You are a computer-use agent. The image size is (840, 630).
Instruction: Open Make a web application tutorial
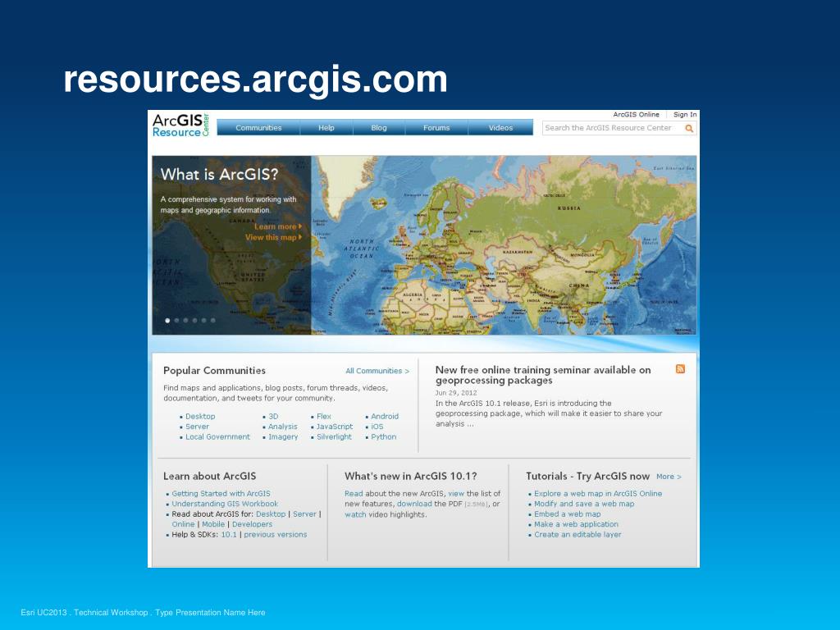click(x=576, y=524)
